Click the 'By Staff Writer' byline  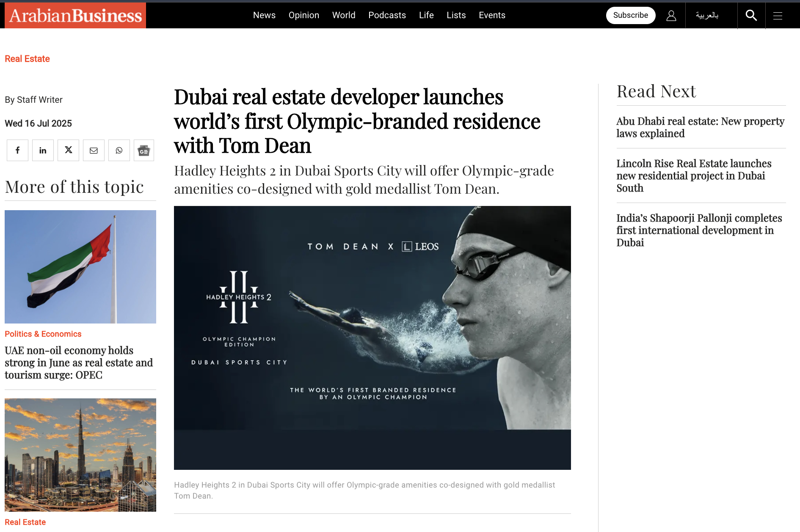33,100
